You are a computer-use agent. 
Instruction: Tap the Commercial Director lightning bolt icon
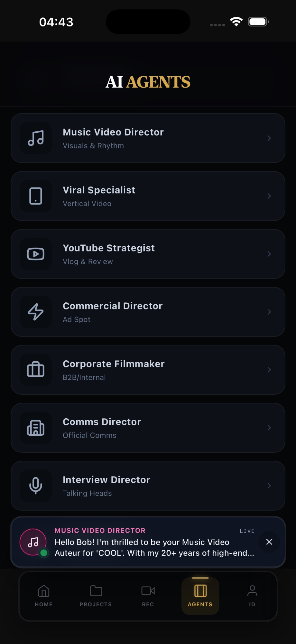pyautogui.click(x=36, y=312)
